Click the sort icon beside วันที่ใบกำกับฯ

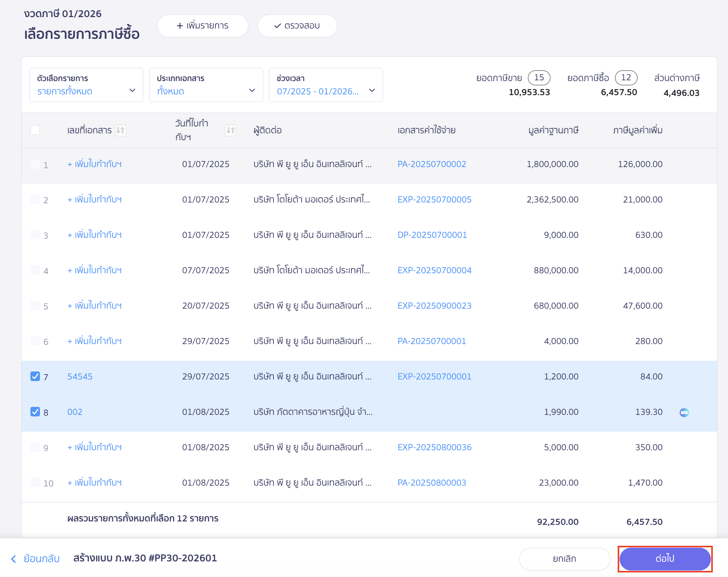pyautogui.click(x=230, y=131)
